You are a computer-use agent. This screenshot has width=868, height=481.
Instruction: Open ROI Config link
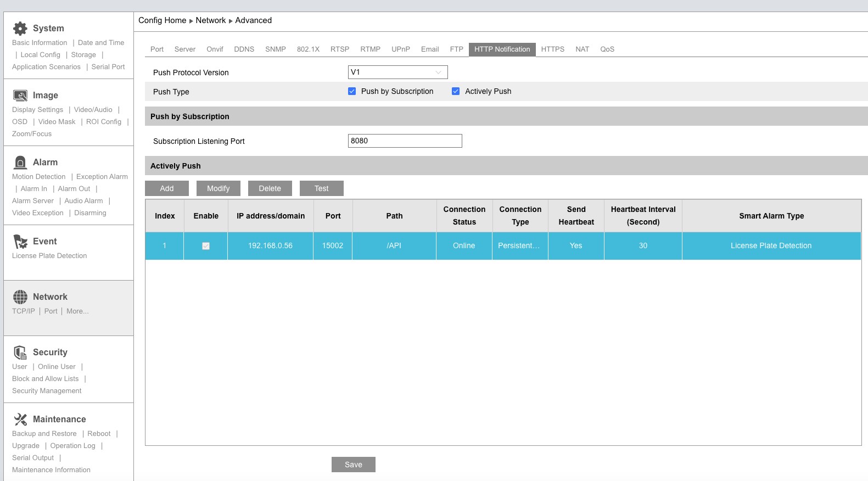click(104, 121)
